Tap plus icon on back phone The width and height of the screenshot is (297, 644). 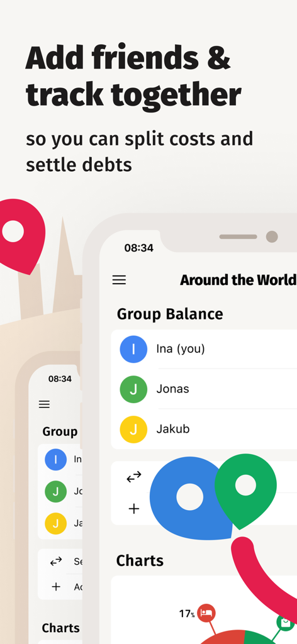pos(56,587)
